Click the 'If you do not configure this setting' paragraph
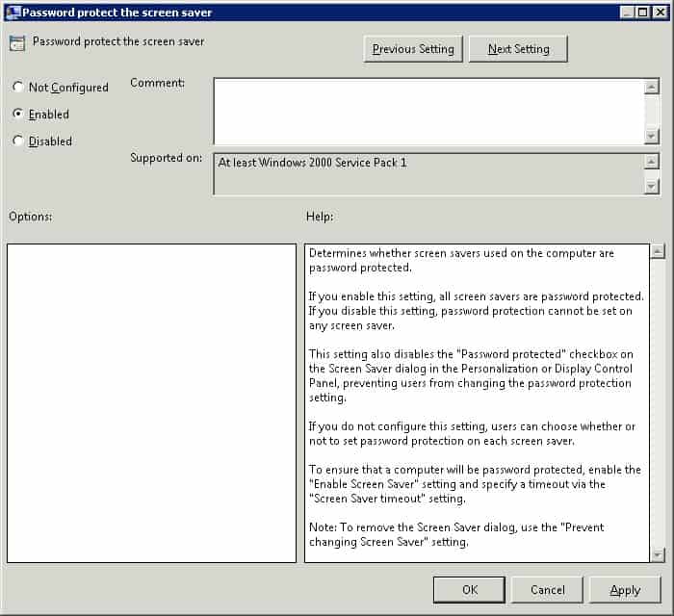 click(472, 433)
